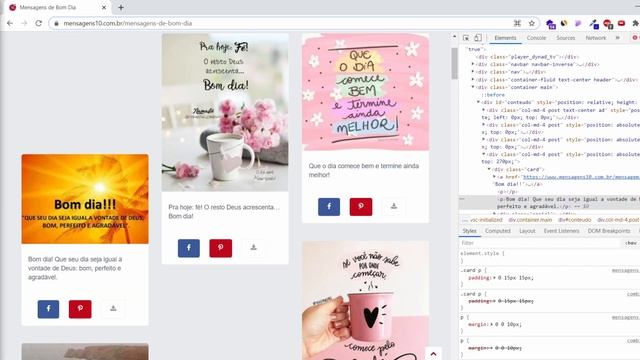Collapse the div id conteudo node

point(478,102)
